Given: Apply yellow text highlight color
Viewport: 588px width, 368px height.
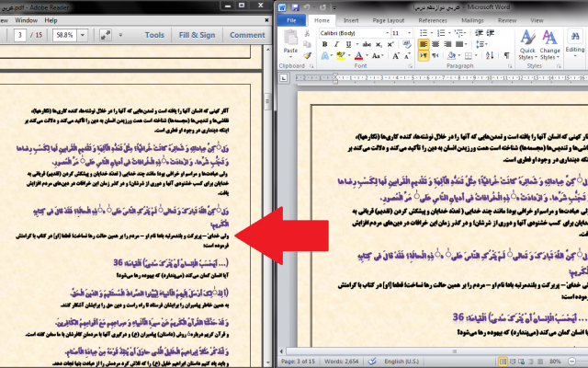Looking at the screenshot, I should point(340,56).
